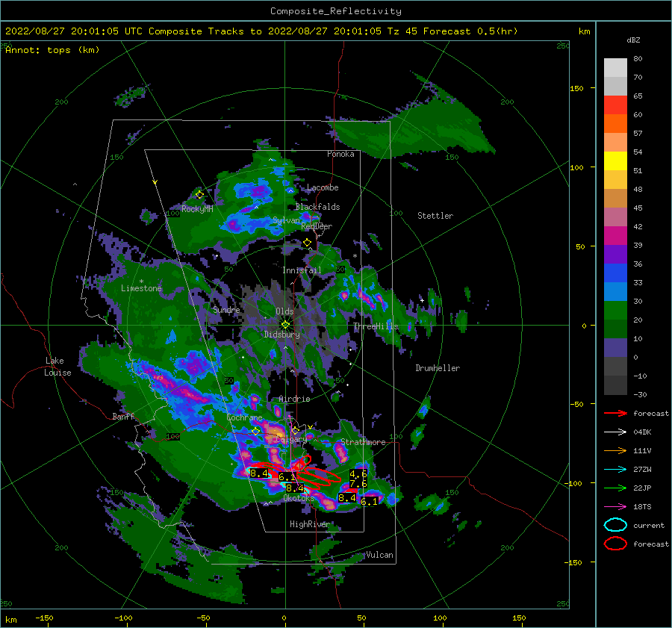The width and height of the screenshot is (672, 628).
Task: Click the yellow radar site marker above Didsbury
Action: [285, 325]
